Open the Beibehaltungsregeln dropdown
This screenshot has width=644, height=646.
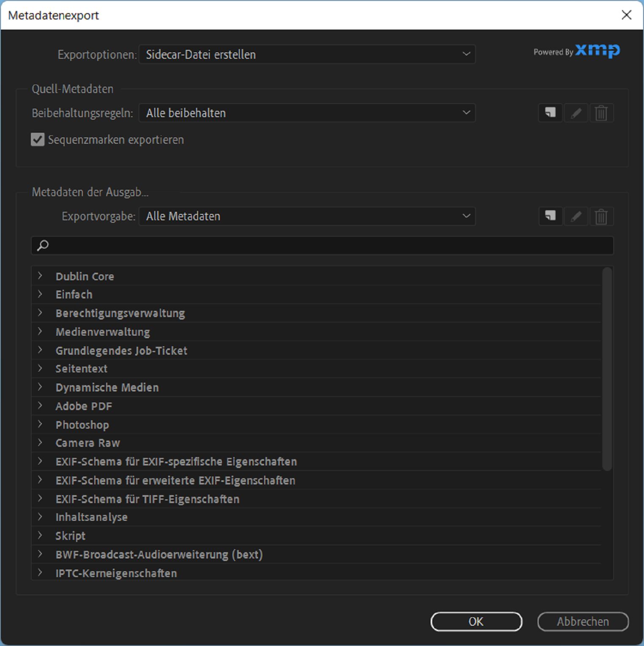pyautogui.click(x=307, y=113)
